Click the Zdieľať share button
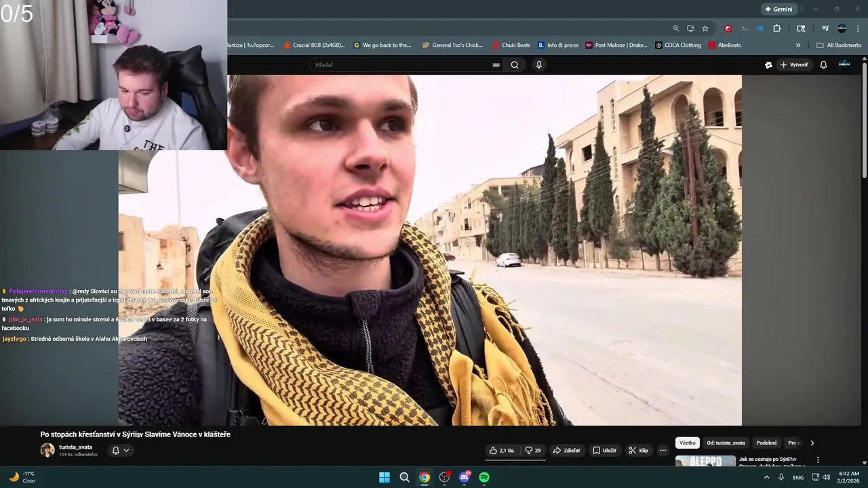Viewport: 868px width, 488px height. tap(567, 450)
